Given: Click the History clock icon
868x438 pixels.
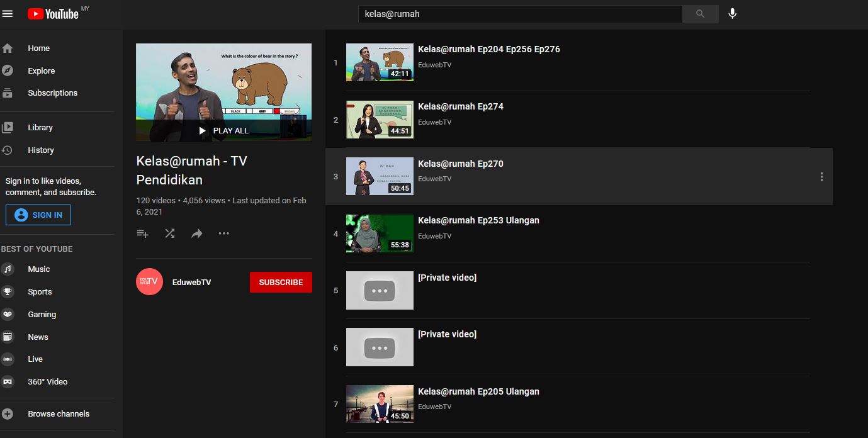Looking at the screenshot, I should [x=8, y=150].
